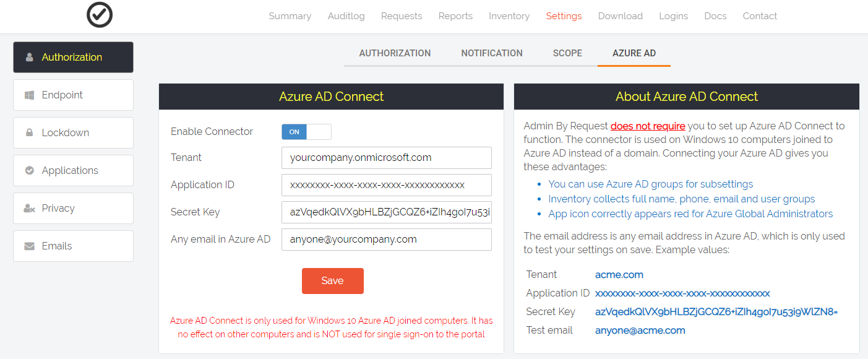Image resolution: width=868 pixels, height=359 pixels.
Task: Open Endpoint settings in the sidebar
Action: click(73, 95)
